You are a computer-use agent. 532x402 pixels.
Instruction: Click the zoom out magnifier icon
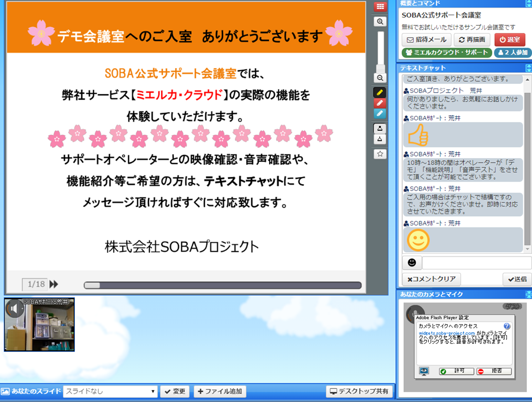tap(381, 78)
